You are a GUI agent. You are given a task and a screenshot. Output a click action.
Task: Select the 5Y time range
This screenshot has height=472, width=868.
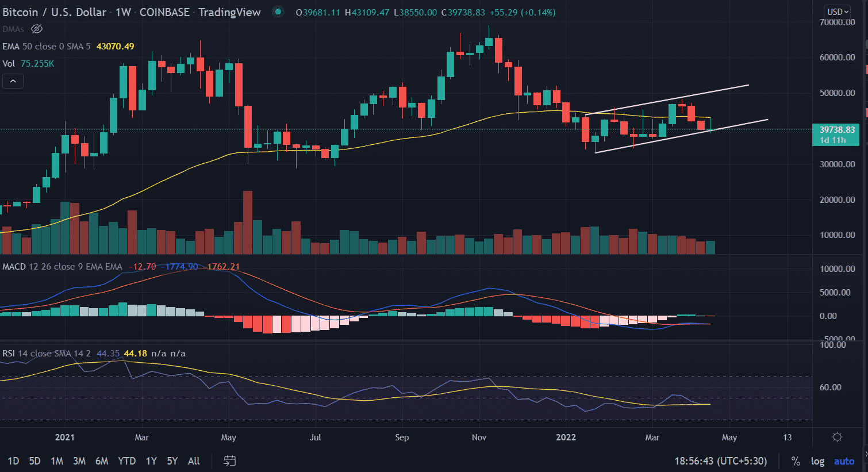point(172,461)
